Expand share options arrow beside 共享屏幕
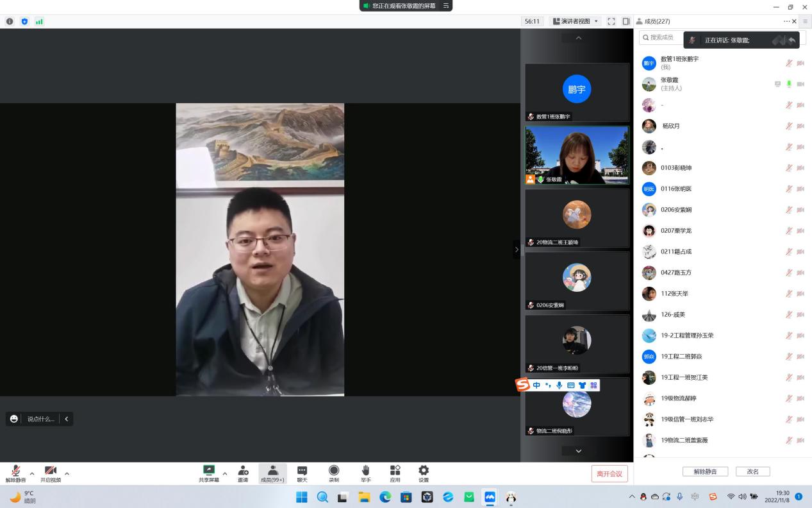The image size is (812, 508). [225, 474]
